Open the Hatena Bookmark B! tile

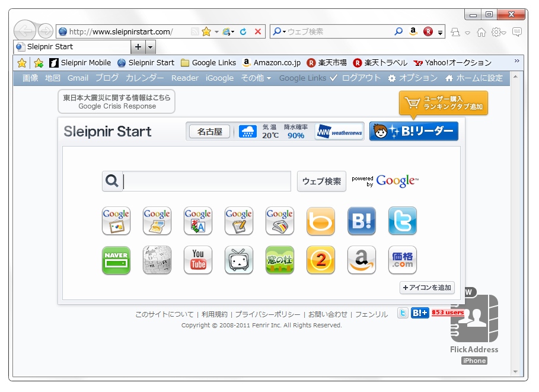(x=362, y=221)
